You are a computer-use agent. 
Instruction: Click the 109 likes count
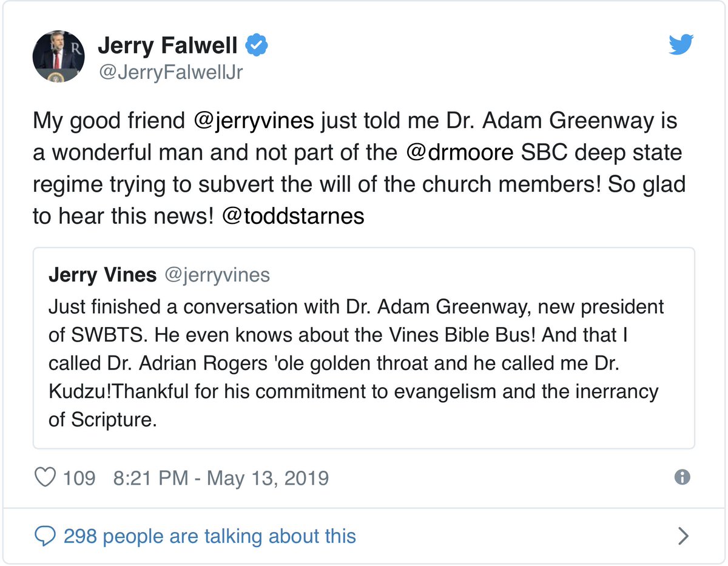click(x=79, y=478)
